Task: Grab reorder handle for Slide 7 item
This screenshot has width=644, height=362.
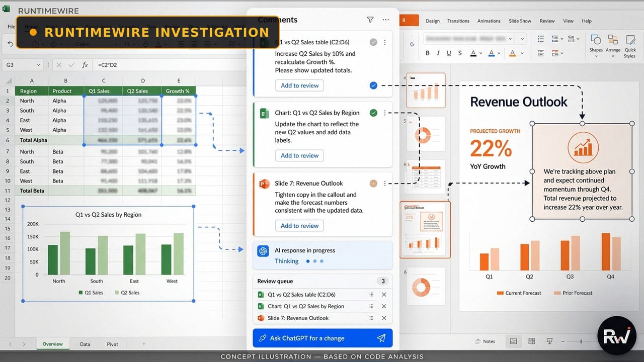Action: [371, 318]
